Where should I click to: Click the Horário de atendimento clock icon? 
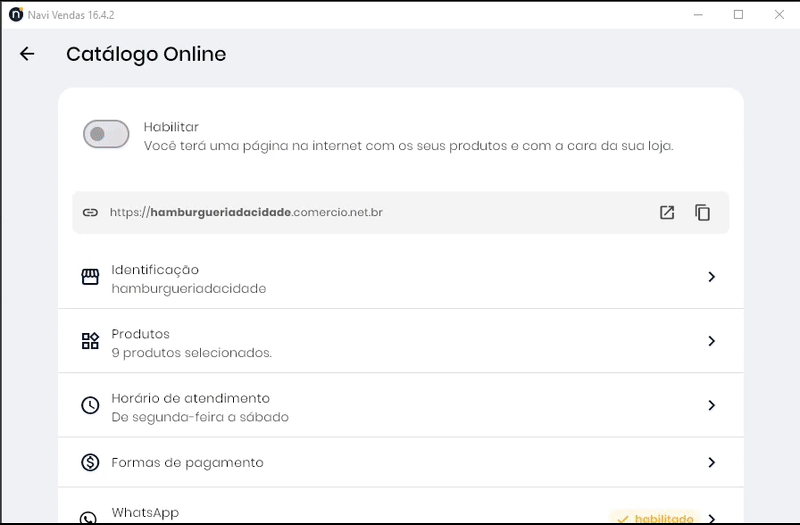pos(90,405)
